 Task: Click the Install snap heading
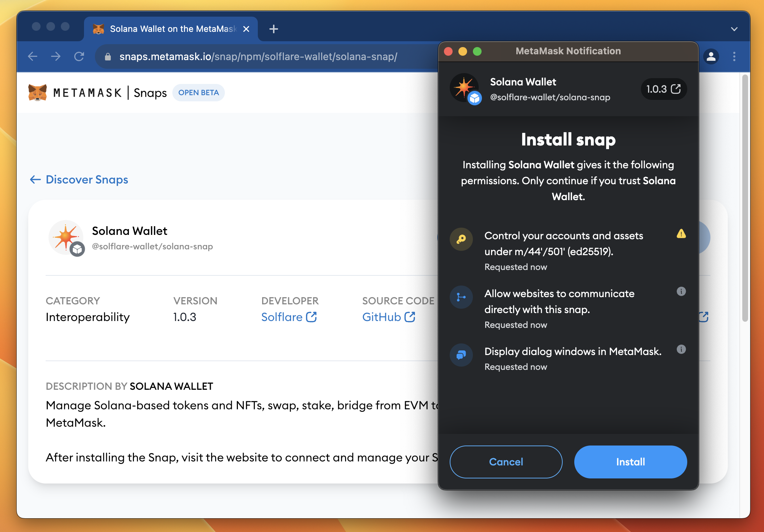coord(568,139)
